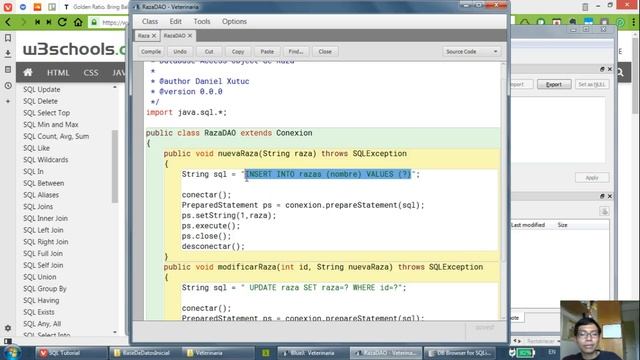This screenshot has width=640, height=360.
Task: Click the Undo button
Action: pos(180,52)
